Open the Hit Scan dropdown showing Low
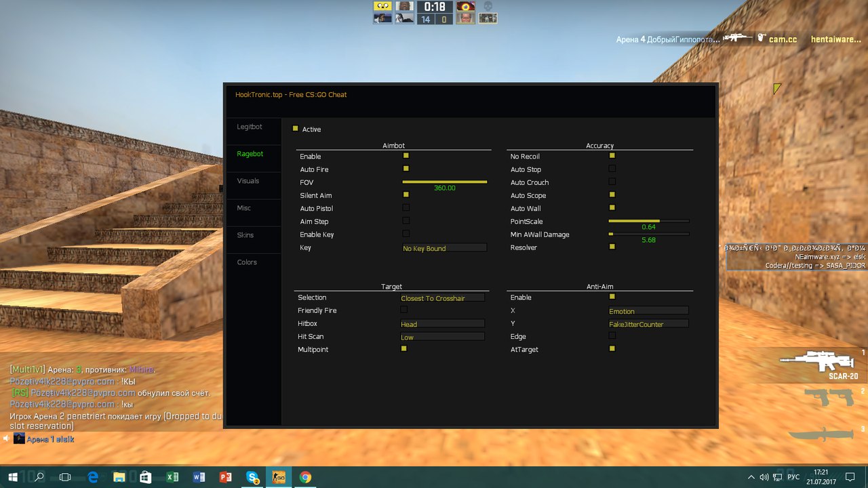Image resolution: width=868 pixels, height=488 pixels. pos(442,337)
